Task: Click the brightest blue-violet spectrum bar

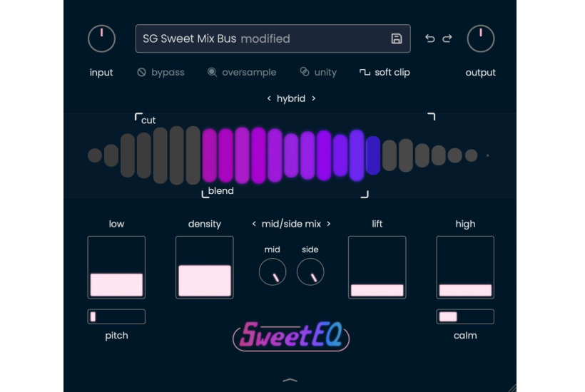Action: [357, 155]
